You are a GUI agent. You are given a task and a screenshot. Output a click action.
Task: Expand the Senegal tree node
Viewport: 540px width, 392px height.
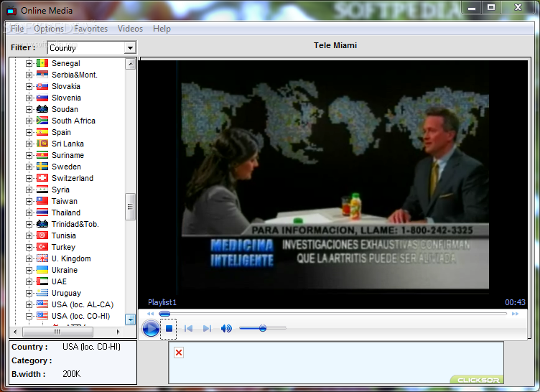pyautogui.click(x=29, y=63)
